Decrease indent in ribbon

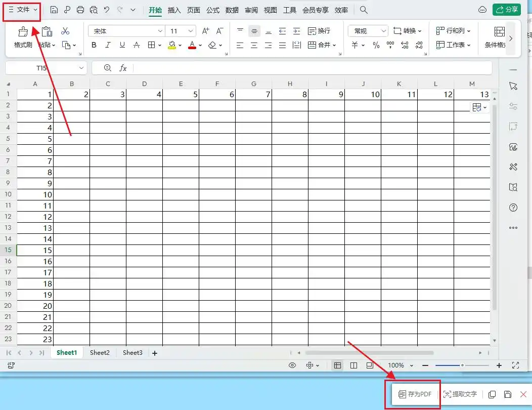tap(282, 31)
